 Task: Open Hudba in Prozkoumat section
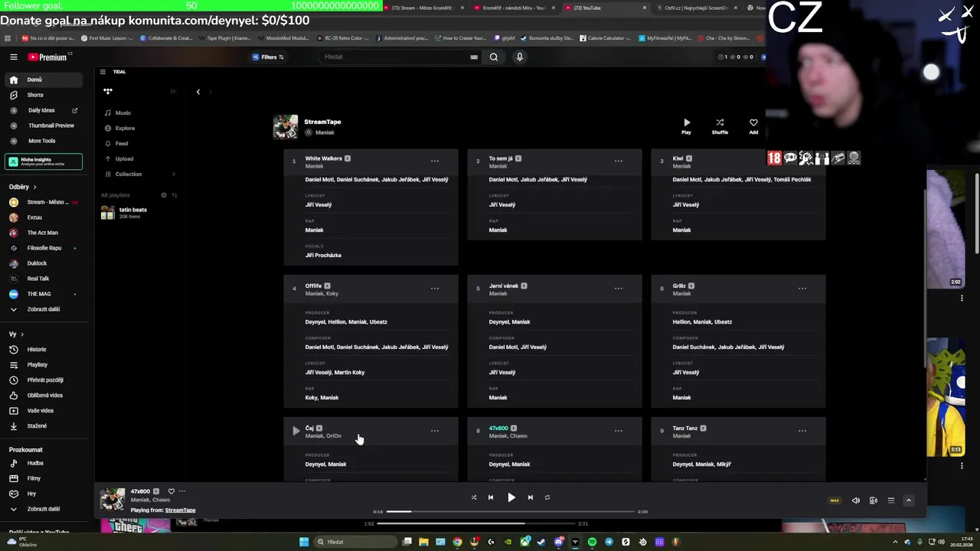pos(44,463)
